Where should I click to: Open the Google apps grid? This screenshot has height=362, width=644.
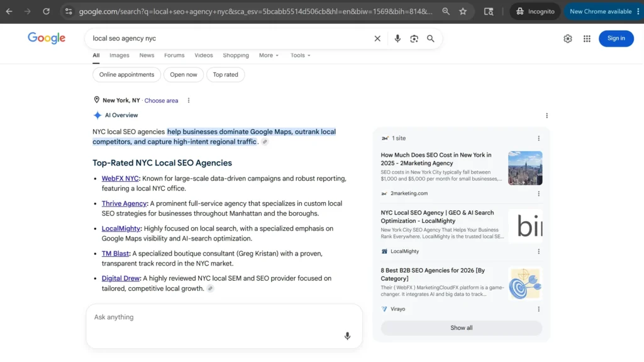tap(587, 38)
